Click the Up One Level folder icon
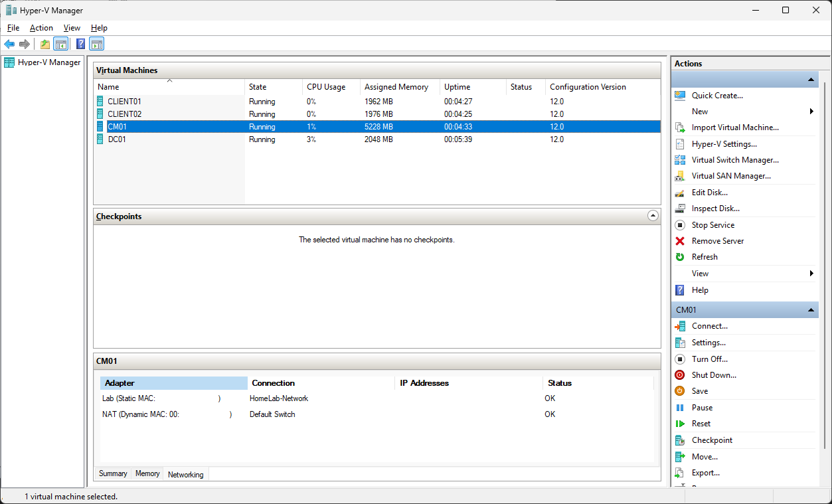The image size is (832, 504). tap(45, 44)
